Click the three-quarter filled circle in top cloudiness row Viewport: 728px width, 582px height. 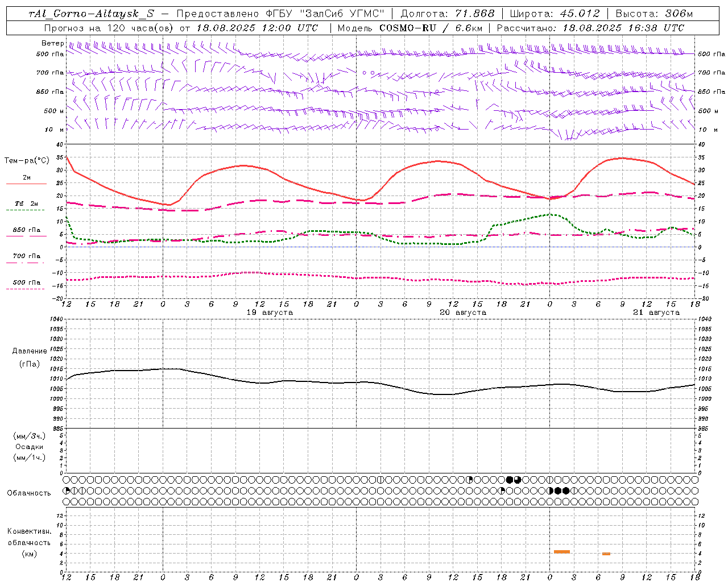point(518,480)
